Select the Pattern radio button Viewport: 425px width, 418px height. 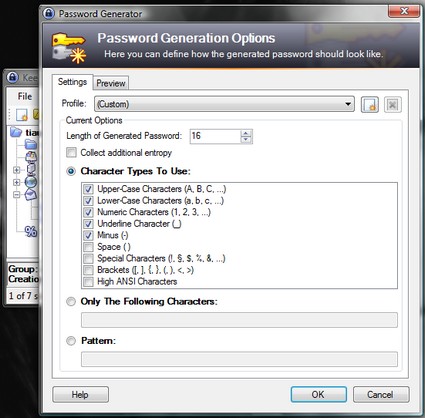(71, 341)
